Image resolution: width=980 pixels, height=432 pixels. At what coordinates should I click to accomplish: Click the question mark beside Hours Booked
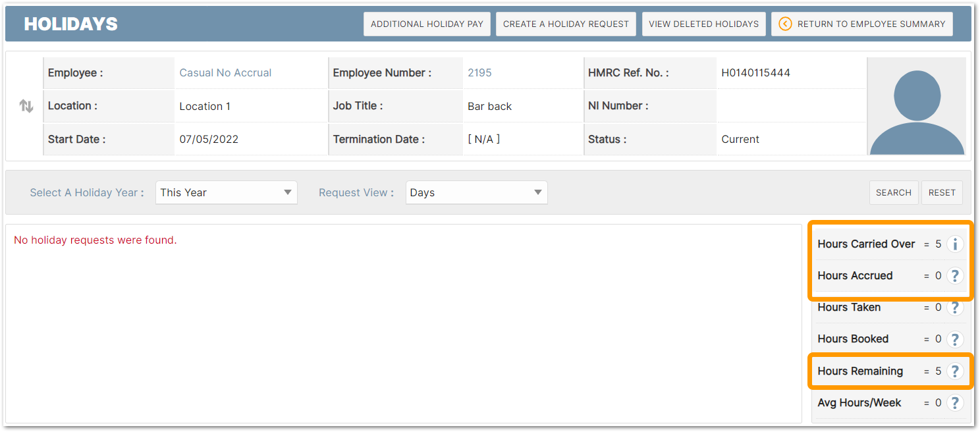click(954, 339)
